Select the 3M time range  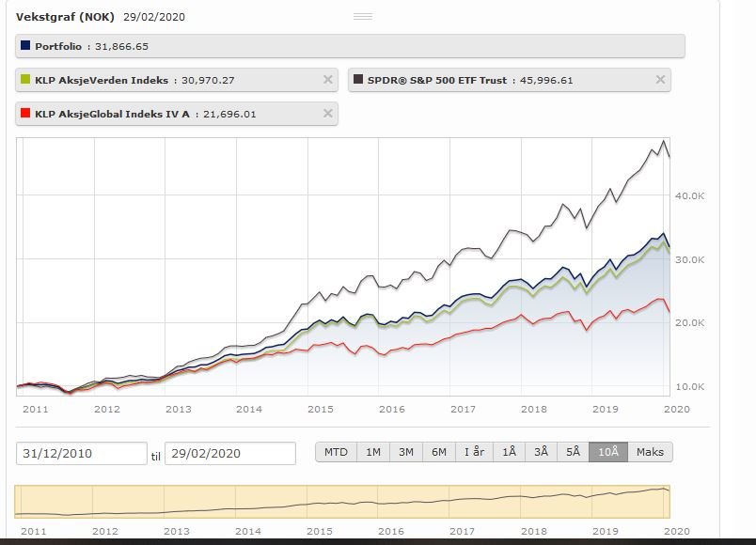pos(406,452)
